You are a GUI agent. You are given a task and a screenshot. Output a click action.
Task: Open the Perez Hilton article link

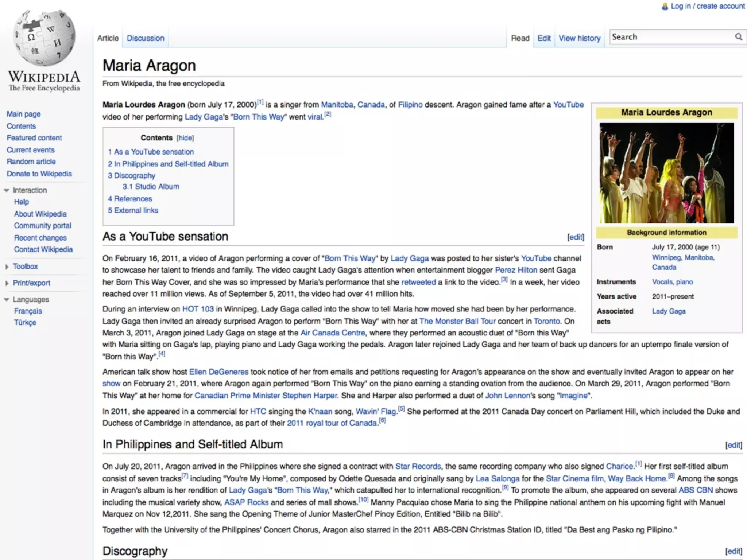coord(516,270)
